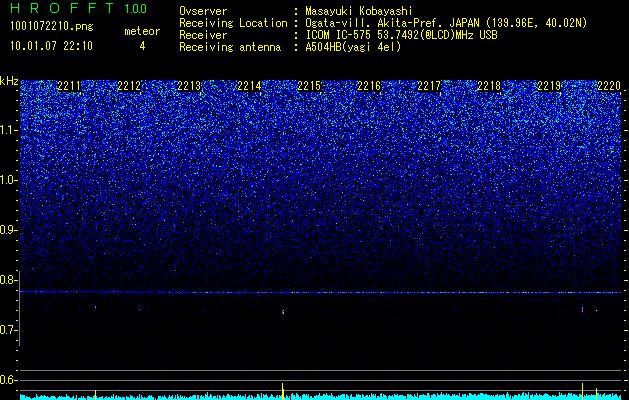Viewport: 629px width, 400px height.
Task: Click the yellow power spike just after 2211
Action: click(95, 394)
